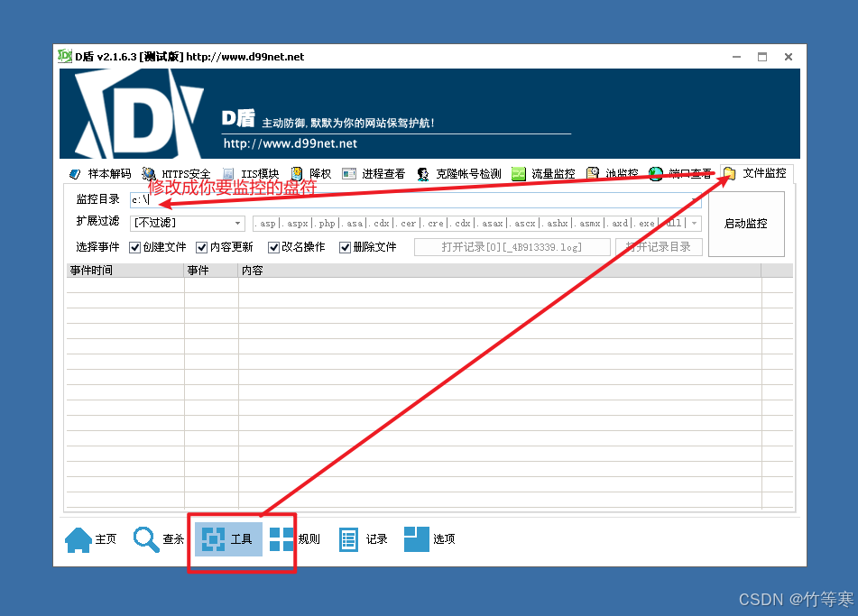This screenshot has width=858, height=616.
Task: Expand the 不过滤 filter dropdown
Action: pos(236,223)
